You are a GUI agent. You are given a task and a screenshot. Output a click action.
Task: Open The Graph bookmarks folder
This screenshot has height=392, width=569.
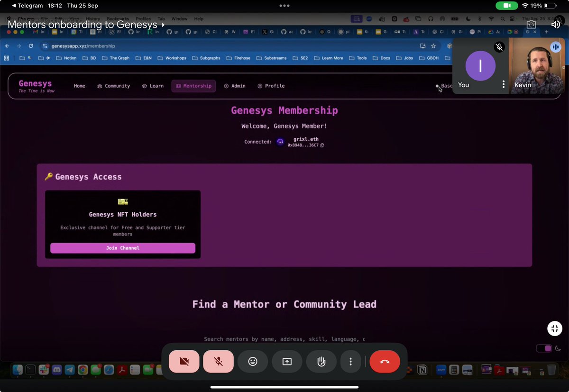[115, 58]
